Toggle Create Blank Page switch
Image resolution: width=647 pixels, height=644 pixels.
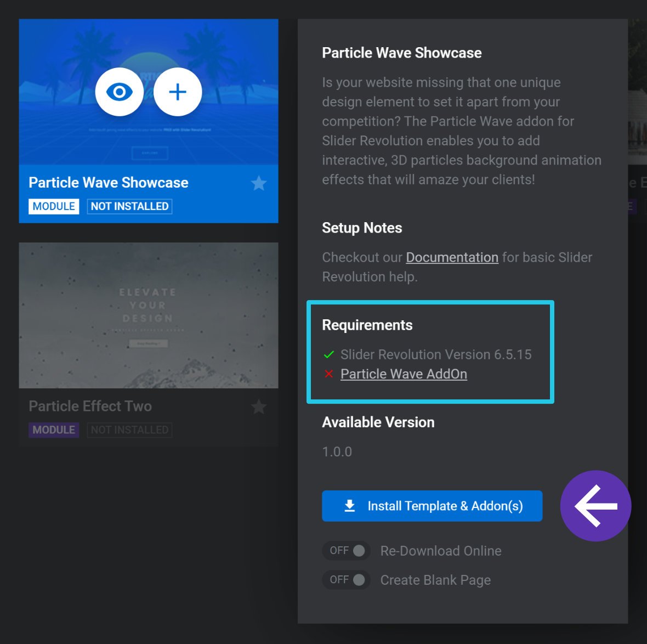[x=346, y=580]
